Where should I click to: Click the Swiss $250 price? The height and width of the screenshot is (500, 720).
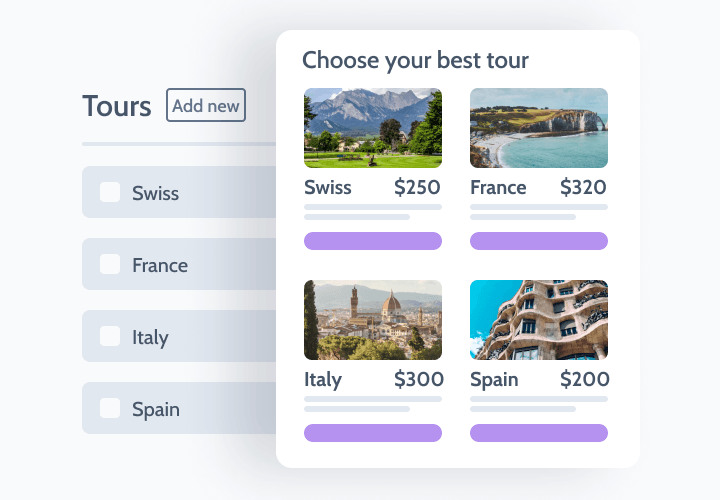coord(417,187)
